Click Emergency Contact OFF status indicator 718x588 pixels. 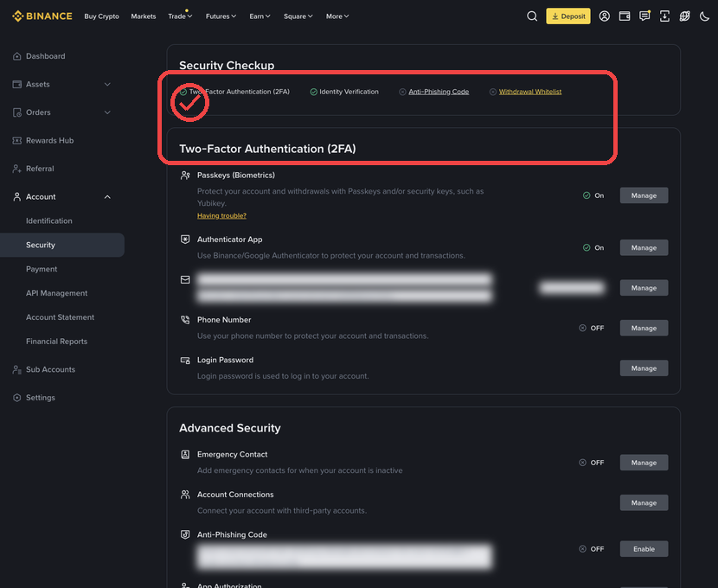(592, 463)
